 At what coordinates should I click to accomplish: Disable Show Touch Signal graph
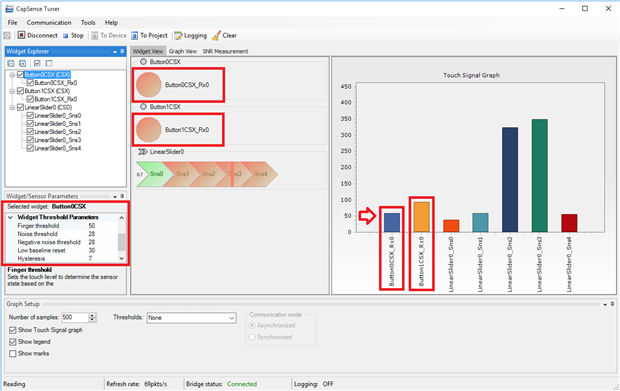(x=13, y=330)
